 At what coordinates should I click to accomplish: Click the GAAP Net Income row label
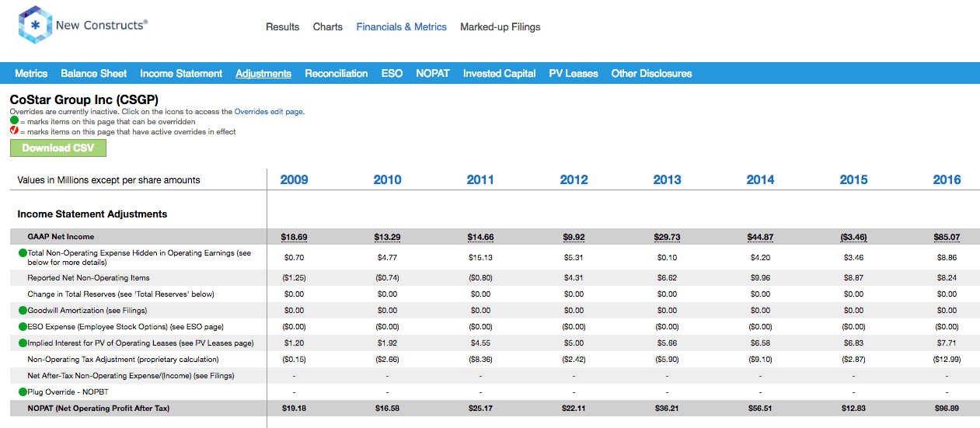(61, 237)
